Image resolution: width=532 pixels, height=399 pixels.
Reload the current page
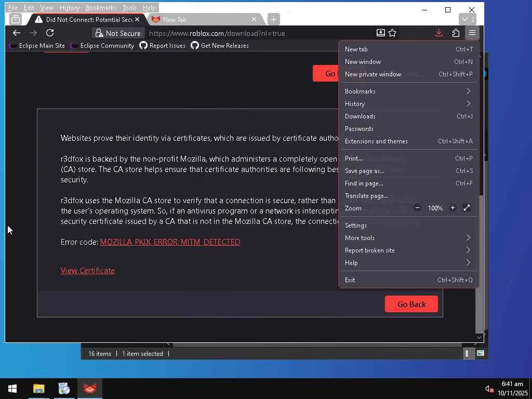pyautogui.click(x=50, y=33)
